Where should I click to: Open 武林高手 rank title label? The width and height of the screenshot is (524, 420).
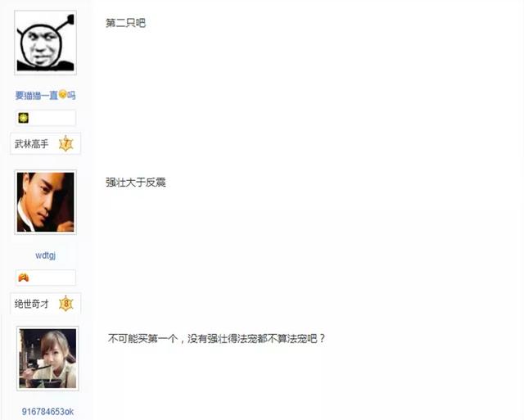31,144
